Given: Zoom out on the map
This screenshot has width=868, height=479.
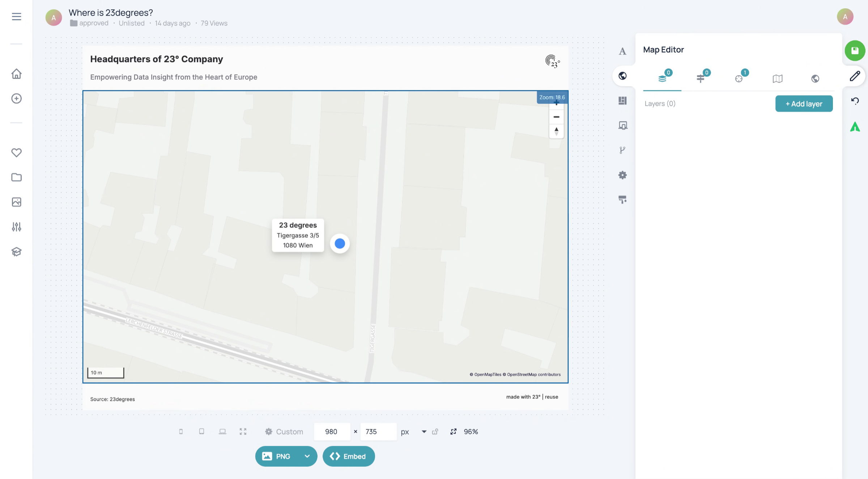Looking at the screenshot, I should click(556, 117).
